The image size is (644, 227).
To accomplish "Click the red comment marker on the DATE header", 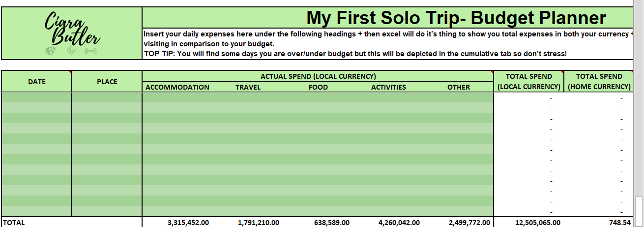I will tap(70, 72).
